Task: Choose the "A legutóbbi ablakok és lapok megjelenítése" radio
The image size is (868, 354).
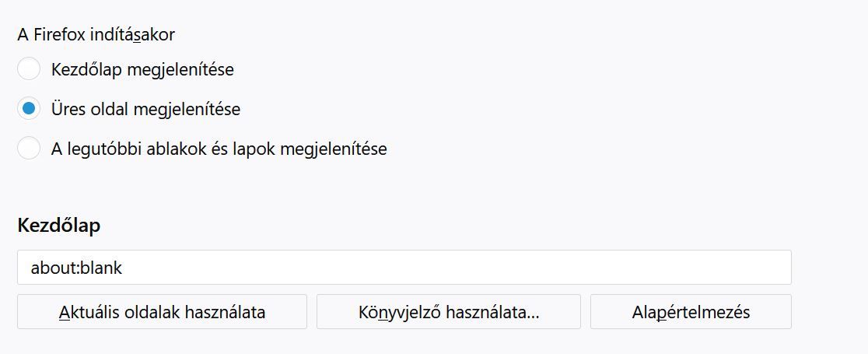Action: pos(29,148)
